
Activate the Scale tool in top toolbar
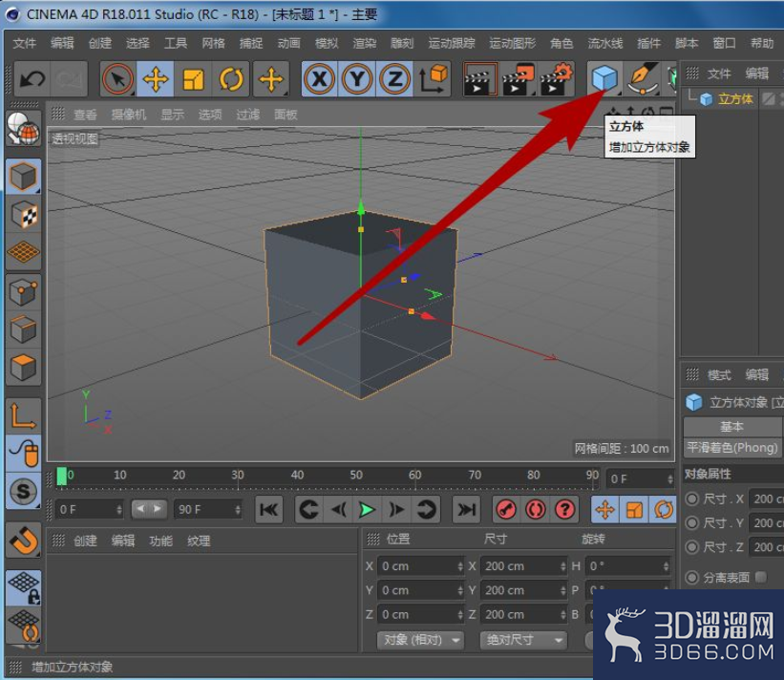click(193, 79)
